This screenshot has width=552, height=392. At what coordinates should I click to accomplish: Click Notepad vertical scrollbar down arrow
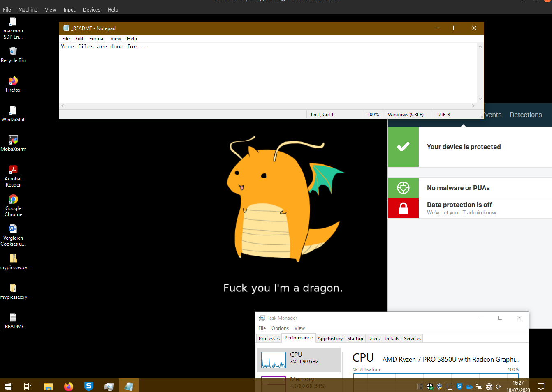(480, 99)
